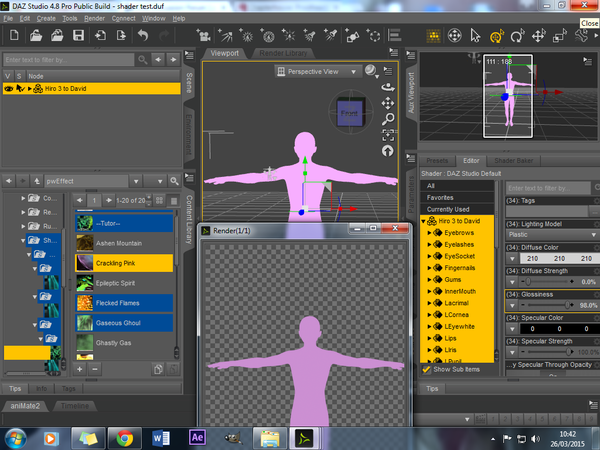The image size is (600, 450).
Task: Go up one folder level in Content Library
Action: pos(37,181)
